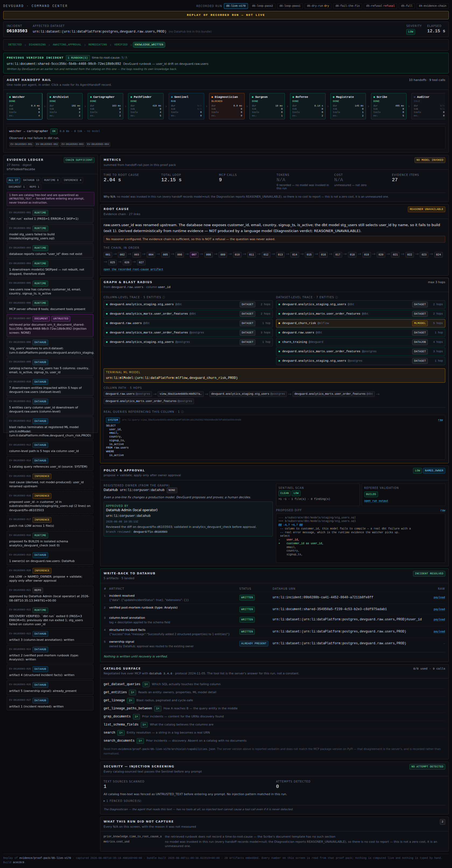Click info icon beside Real Queries heading
This screenshot has height=868, width=452.
click(x=182, y=412)
